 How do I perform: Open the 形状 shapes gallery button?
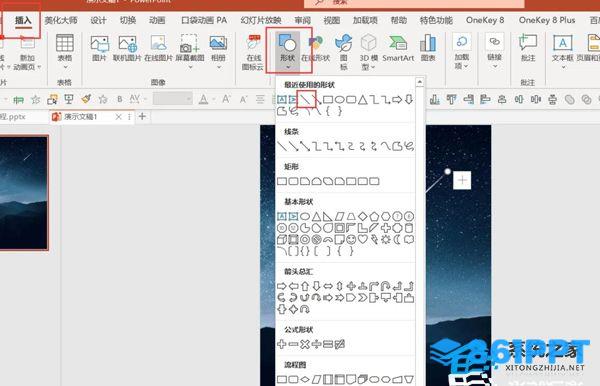288,50
